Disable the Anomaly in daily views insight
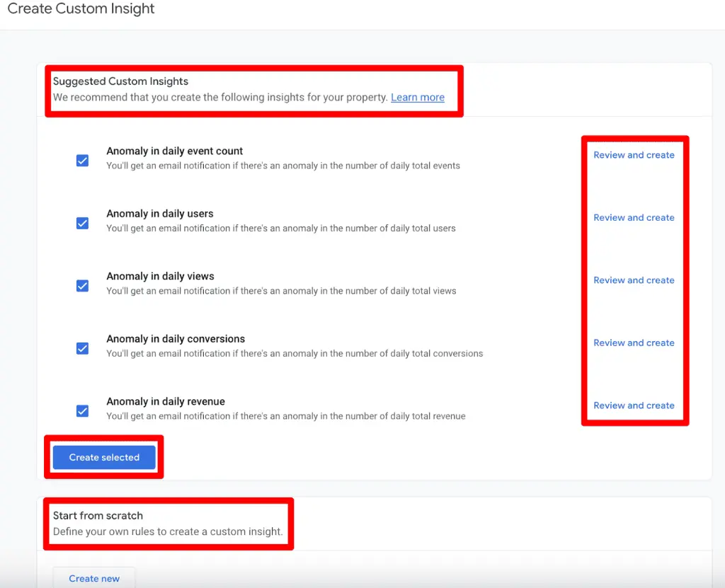The image size is (725, 588). tap(82, 286)
